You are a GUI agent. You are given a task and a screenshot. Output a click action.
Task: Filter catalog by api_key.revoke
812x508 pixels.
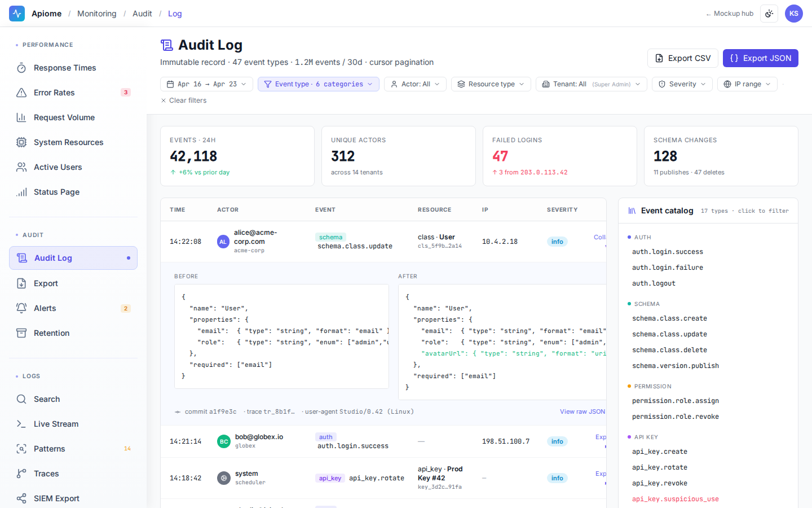tap(660, 483)
